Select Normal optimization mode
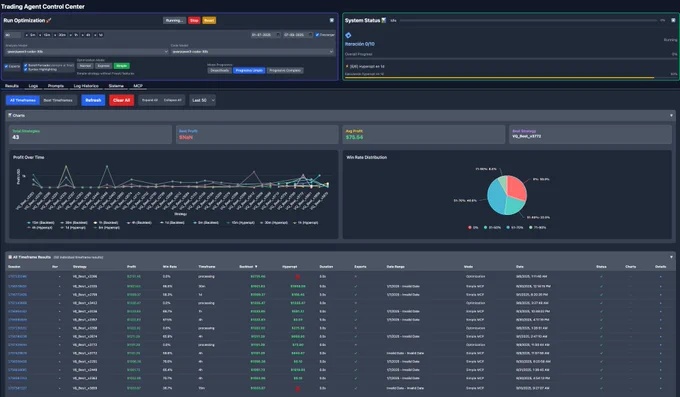The width and height of the screenshot is (680, 397). click(x=85, y=66)
